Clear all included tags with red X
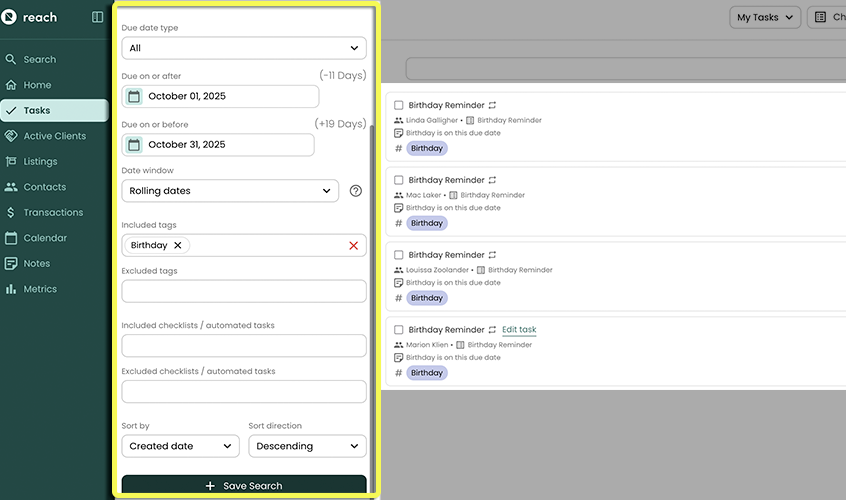Screen dimensions: 846x500 [x=353, y=246]
